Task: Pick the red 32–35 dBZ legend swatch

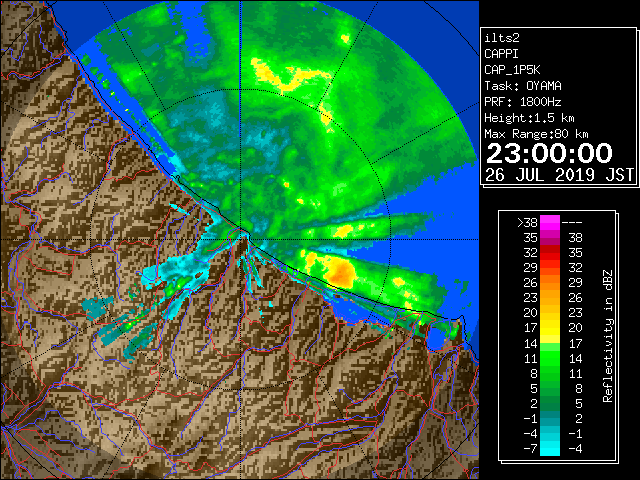Action: 549,253
